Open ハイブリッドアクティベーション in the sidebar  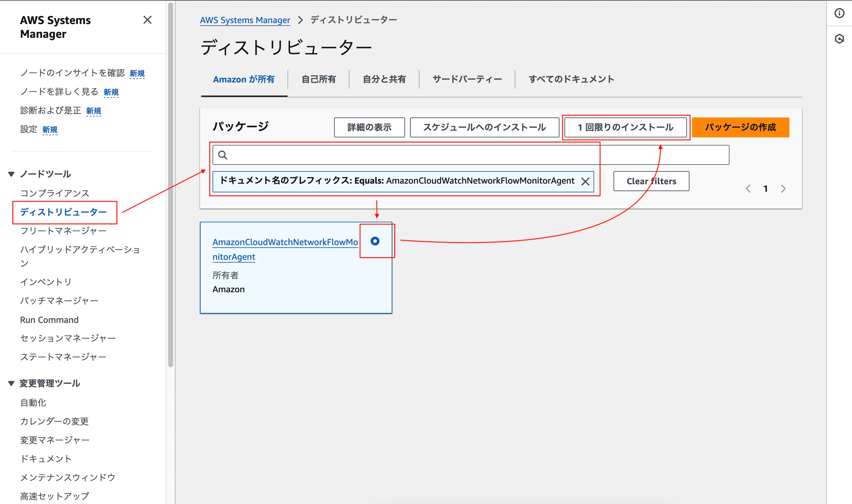click(x=80, y=256)
